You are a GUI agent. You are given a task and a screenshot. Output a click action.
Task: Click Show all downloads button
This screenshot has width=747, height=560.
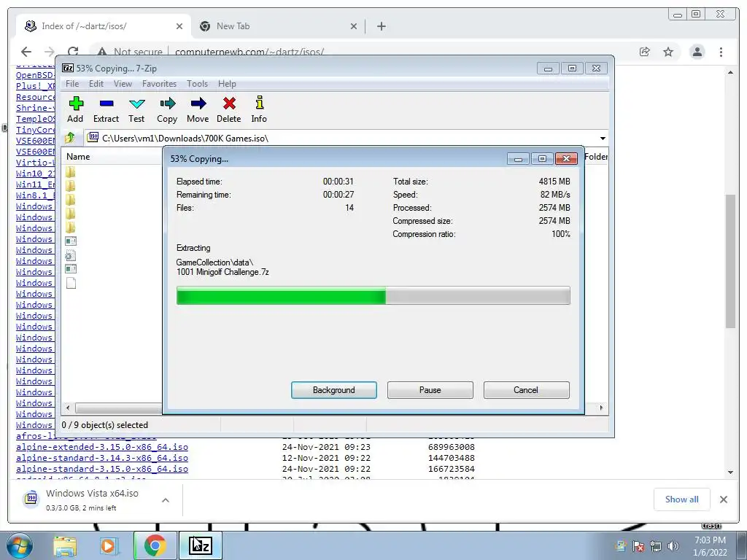point(682,499)
